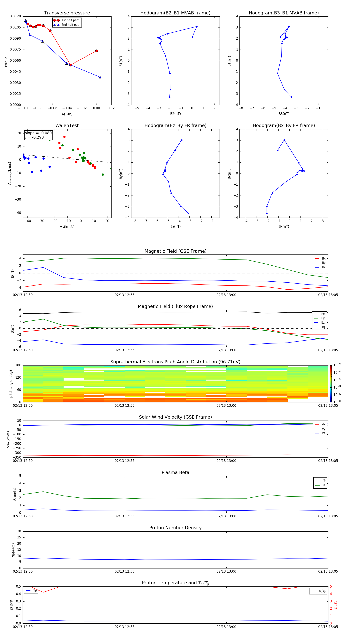Click the 'Bz(nT)' x-axis label
Screen dimensions: 351x644
click(175, 227)
